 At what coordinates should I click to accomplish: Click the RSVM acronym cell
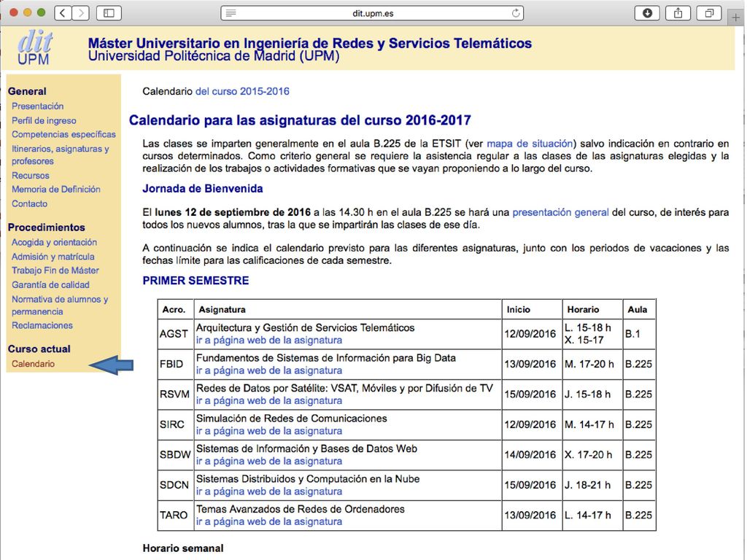click(x=174, y=394)
